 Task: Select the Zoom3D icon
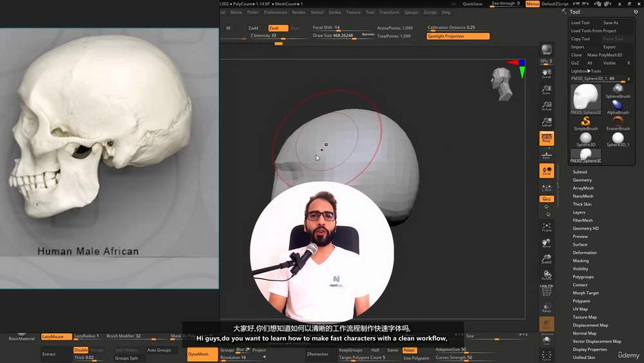coord(546,259)
